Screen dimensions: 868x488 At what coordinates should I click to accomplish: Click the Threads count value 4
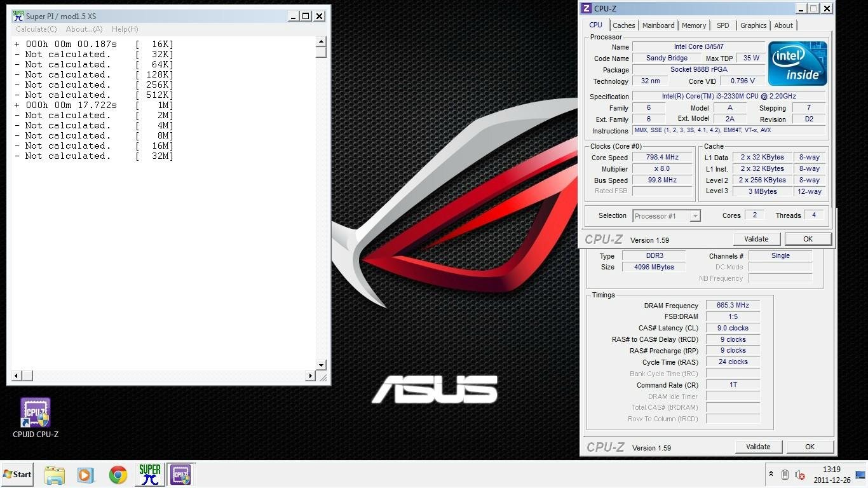(x=814, y=215)
